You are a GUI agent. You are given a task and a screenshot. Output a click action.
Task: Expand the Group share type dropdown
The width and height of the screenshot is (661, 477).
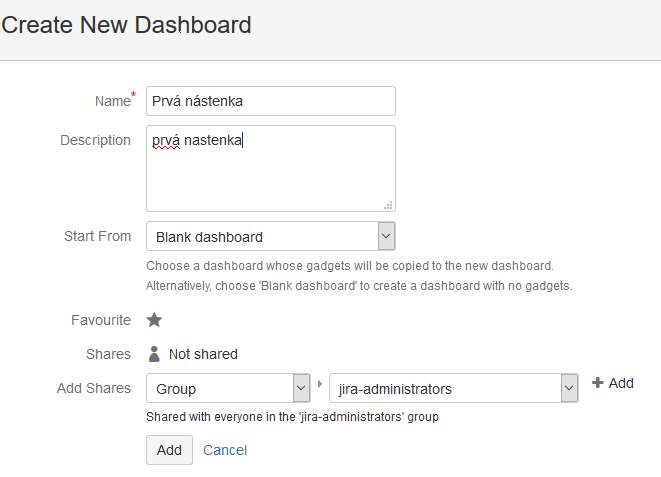pyautogui.click(x=301, y=388)
